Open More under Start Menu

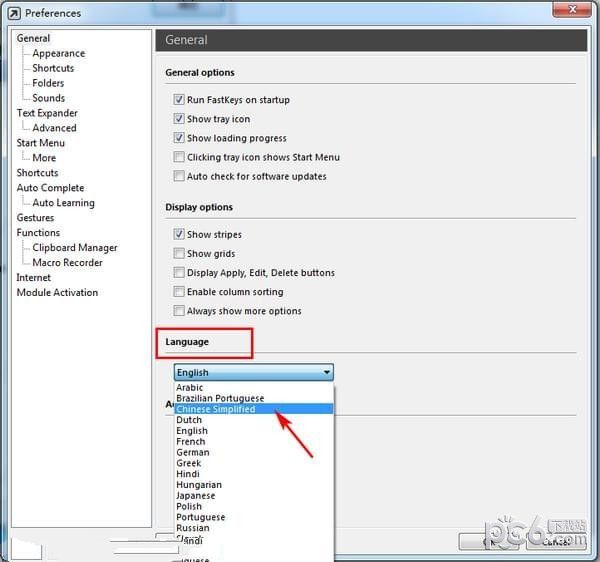click(44, 158)
